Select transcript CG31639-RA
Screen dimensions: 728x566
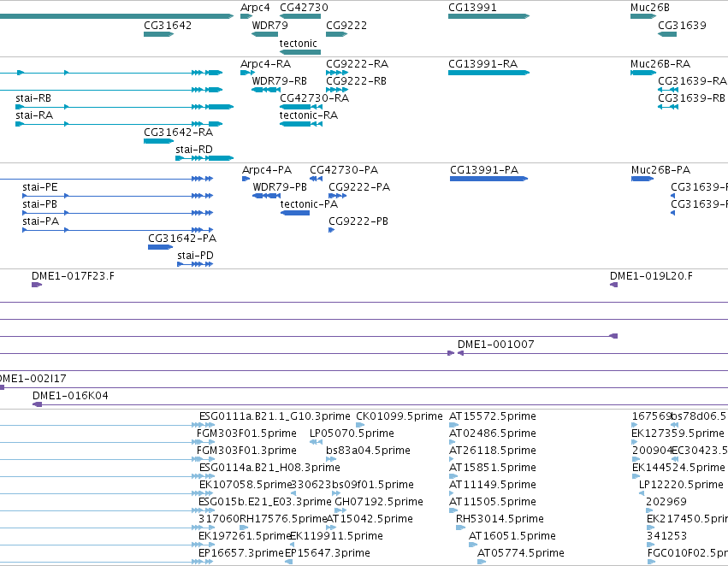pos(668,90)
